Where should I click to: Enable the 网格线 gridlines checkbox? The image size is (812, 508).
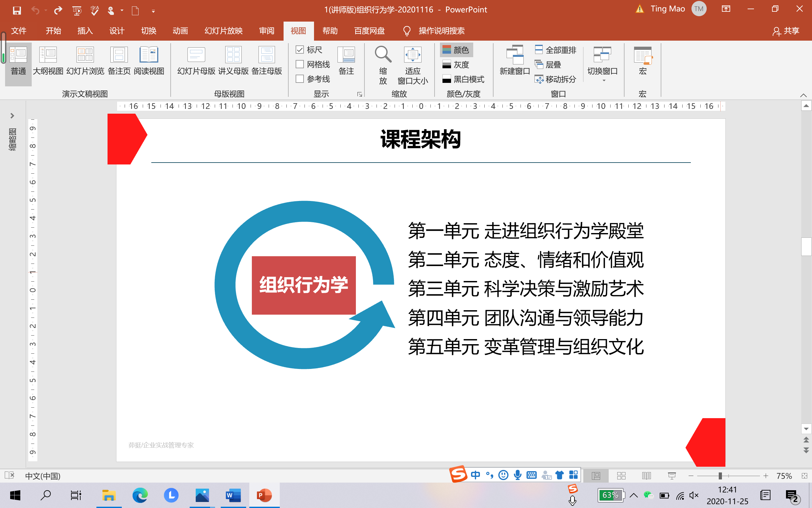point(300,64)
